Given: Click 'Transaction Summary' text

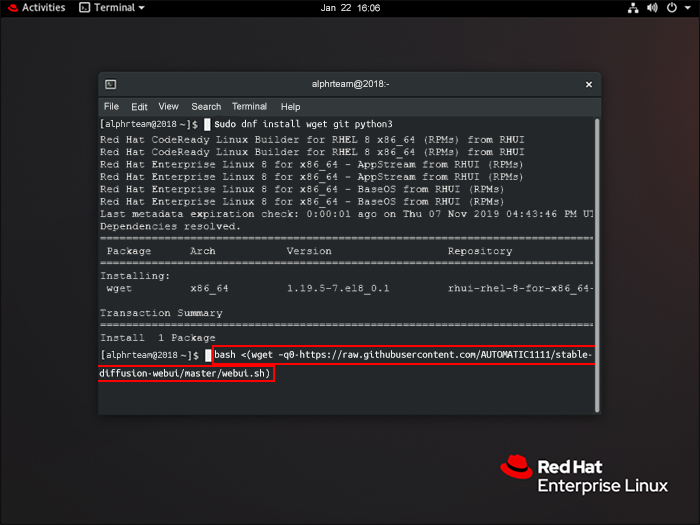Looking at the screenshot, I should pyautogui.click(x=161, y=313).
